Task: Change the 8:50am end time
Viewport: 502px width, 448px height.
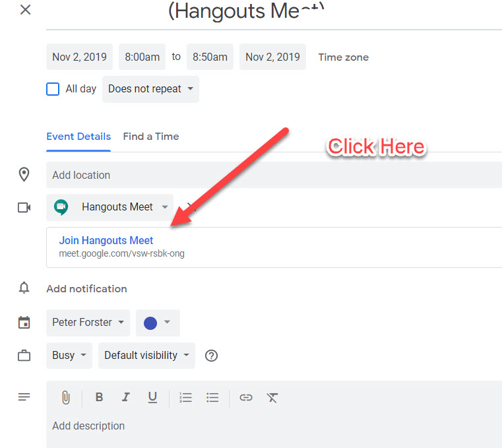Action: pos(210,57)
